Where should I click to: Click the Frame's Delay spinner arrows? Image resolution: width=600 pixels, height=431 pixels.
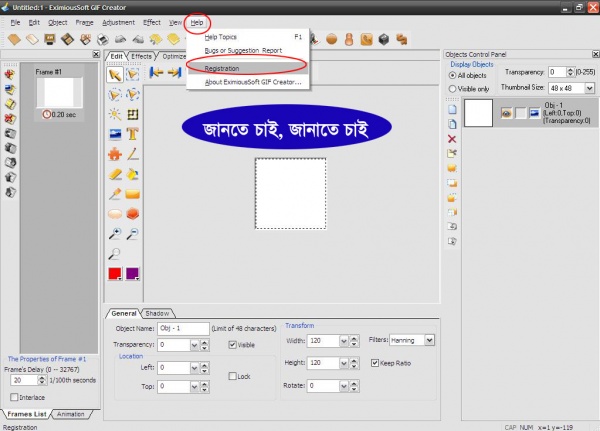[42, 380]
